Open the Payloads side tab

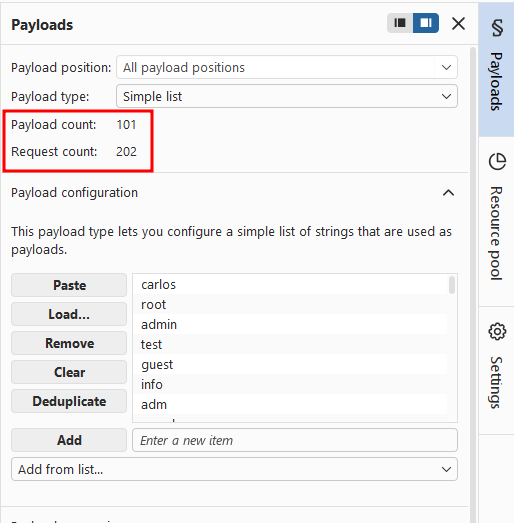(496, 69)
